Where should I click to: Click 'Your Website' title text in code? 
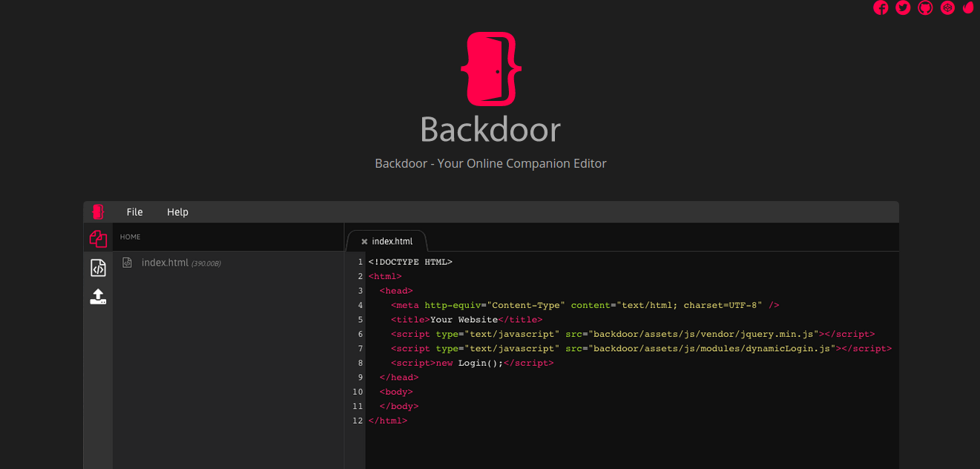point(464,320)
